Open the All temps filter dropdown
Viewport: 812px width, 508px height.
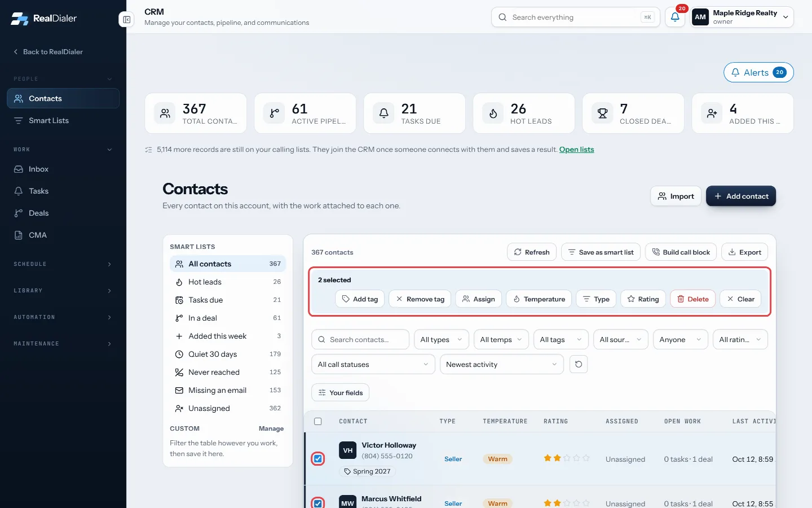[501, 340]
